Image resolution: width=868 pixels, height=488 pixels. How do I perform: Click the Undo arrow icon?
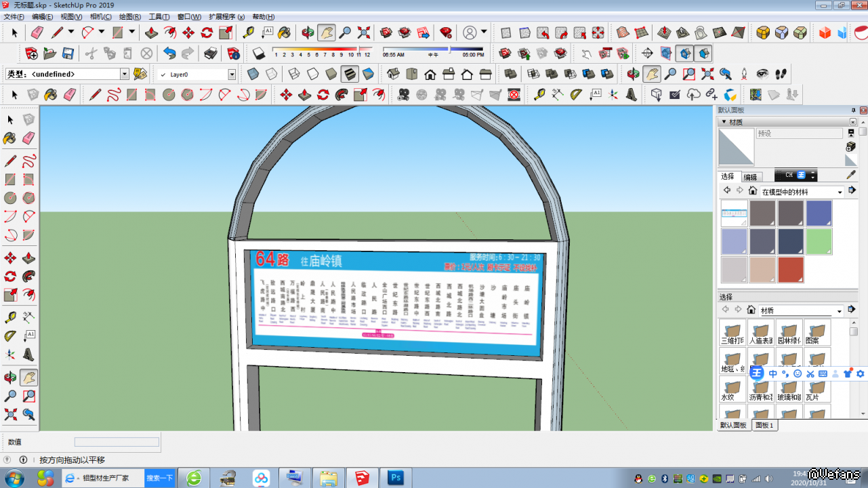(x=169, y=54)
